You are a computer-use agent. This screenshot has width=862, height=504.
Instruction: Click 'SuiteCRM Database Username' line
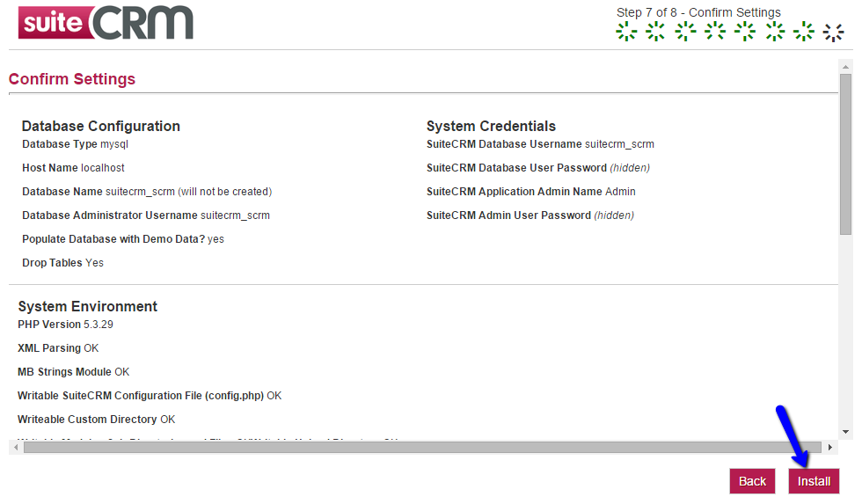pos(540,144)
